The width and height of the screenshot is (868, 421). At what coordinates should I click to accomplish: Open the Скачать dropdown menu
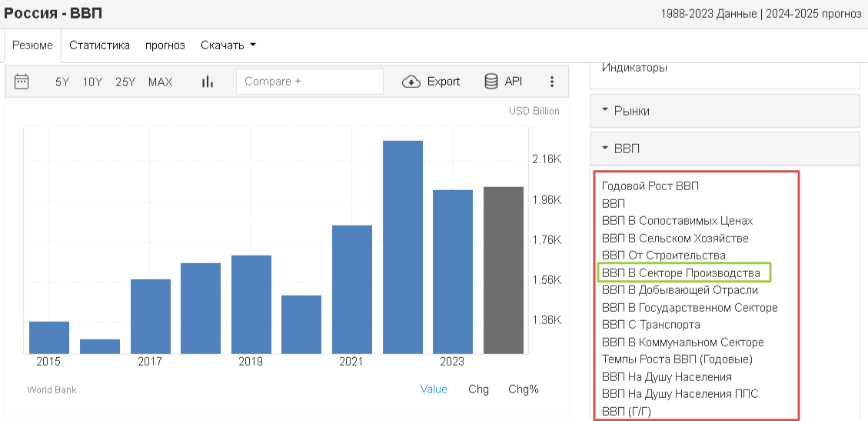(228, 45)
